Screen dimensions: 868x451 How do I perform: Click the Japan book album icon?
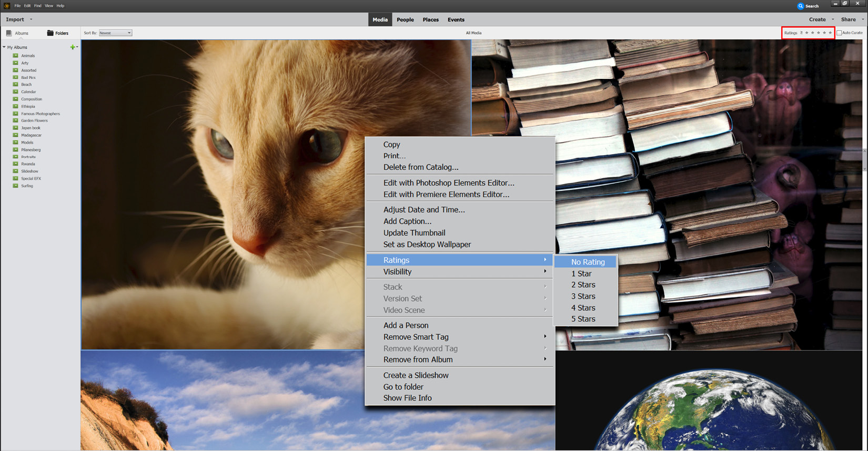[16, 128]
